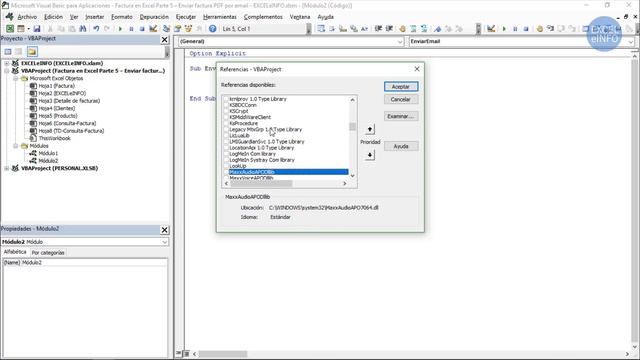Click Cancelar in the Referencias dialog
The width and height of the screenshot is (640, 360).
(401, 99)
